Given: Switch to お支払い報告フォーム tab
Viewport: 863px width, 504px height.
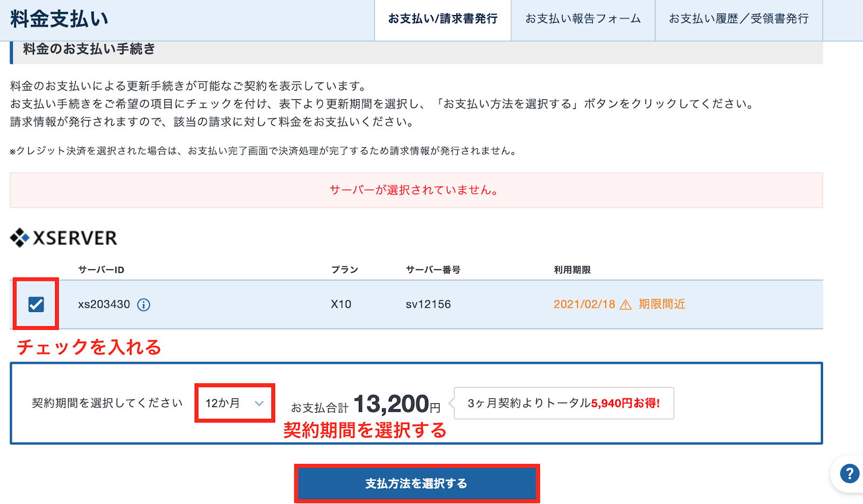Looking at the screenshot, I should [583, 19].
